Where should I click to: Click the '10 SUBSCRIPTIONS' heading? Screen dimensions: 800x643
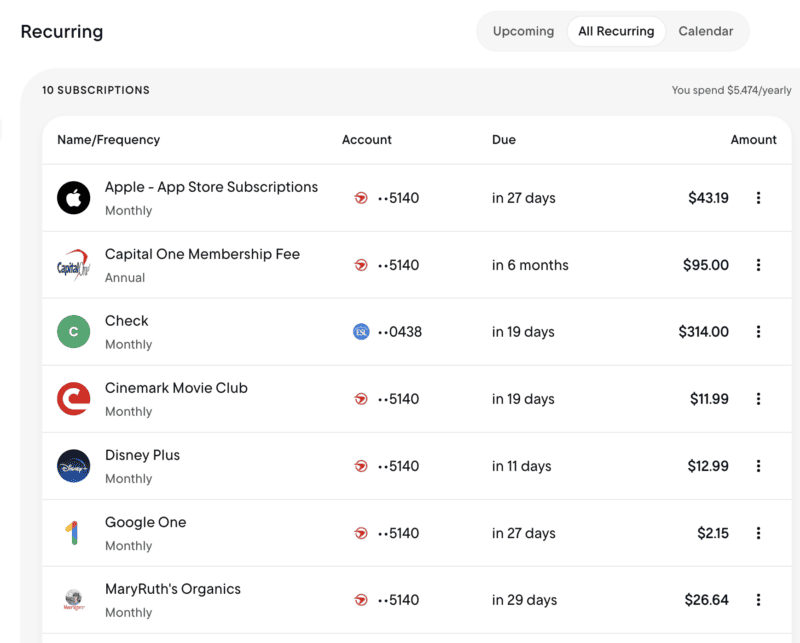pyautogui.click(x=96, y=90)
